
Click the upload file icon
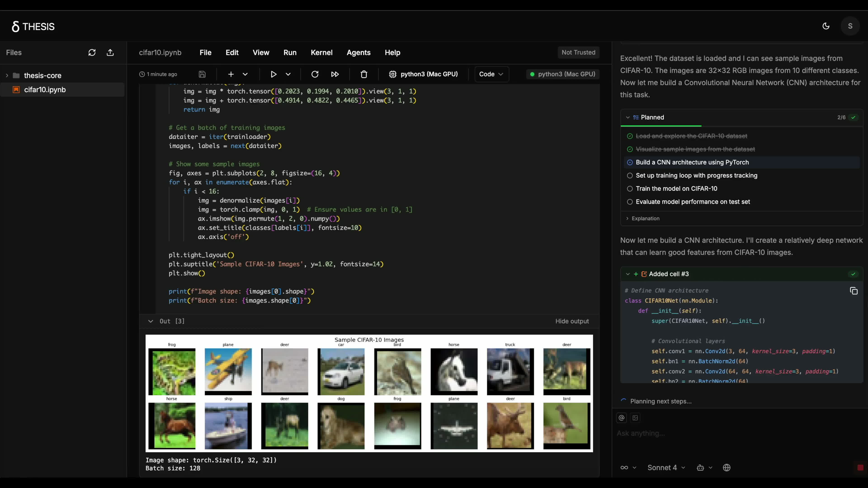pyautogui.click(x=110, y=53)
